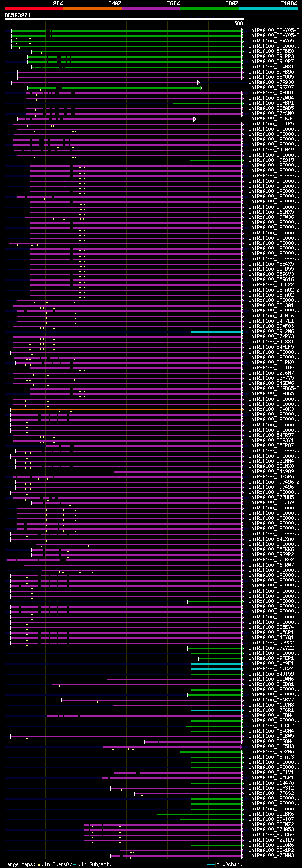This screenshot has width=302, height=868.
Task: Select UniRef100_C0PDG1 label
Action: click(271, 92)
